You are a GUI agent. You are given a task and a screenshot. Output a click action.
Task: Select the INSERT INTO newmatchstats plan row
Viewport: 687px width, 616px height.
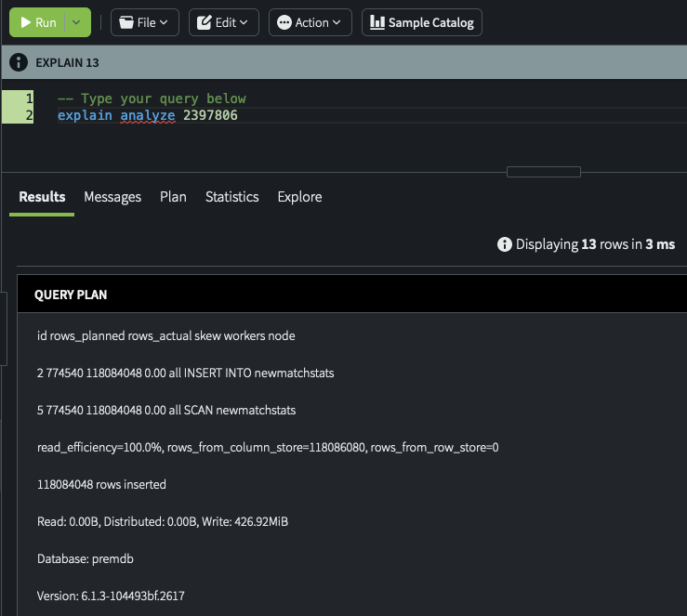186,373
